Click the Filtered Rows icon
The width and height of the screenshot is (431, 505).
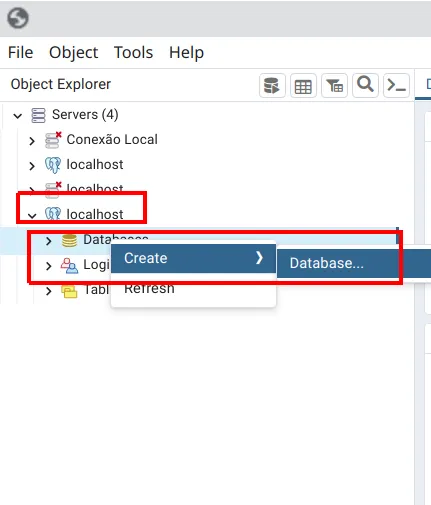[334, 86]
